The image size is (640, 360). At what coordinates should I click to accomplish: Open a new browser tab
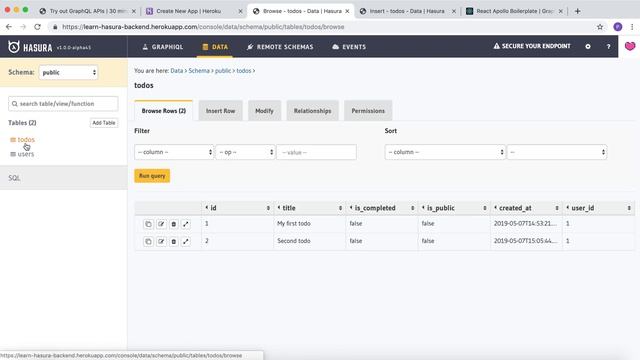(x=577, y=11)
